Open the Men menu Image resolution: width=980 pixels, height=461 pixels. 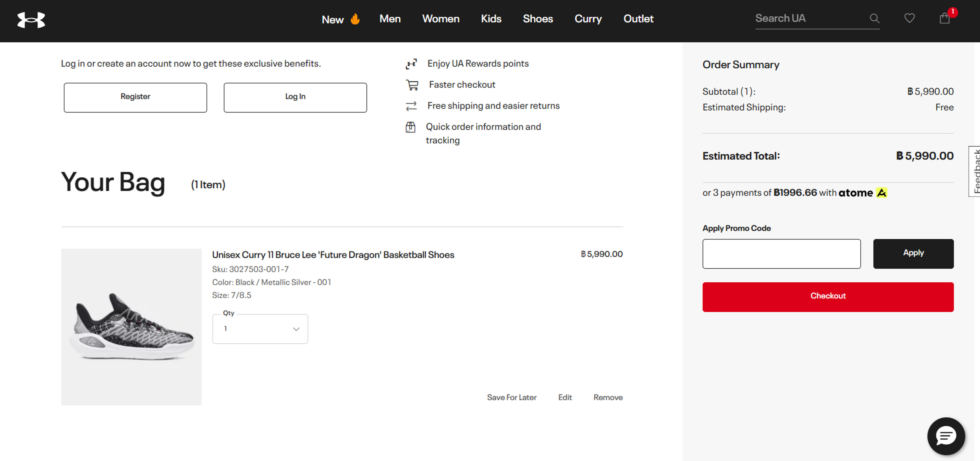coord(390,19)
